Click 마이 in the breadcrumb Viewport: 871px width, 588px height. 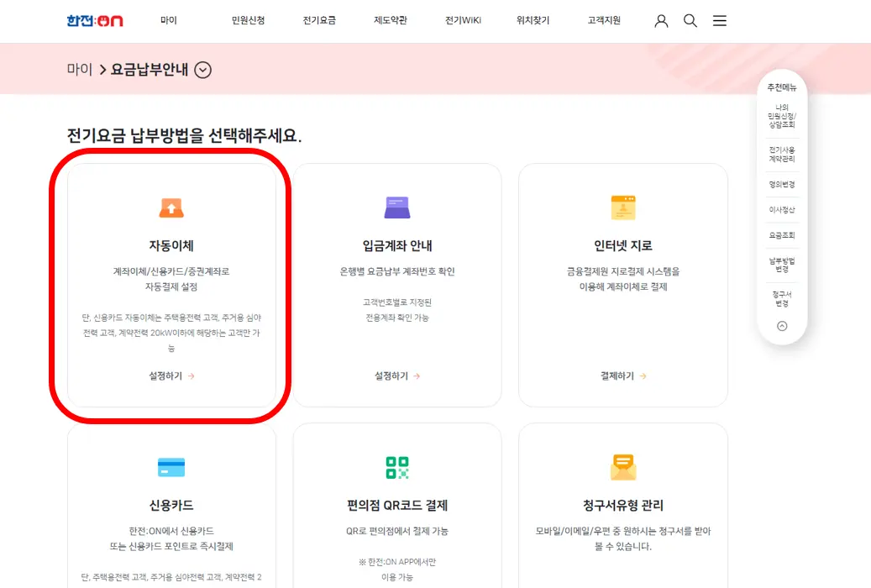[x=79, y=71]
